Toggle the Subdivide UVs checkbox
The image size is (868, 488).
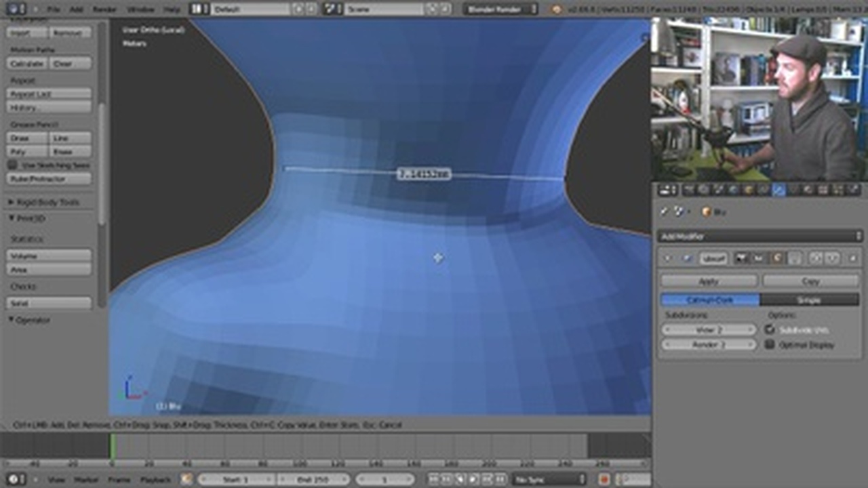(770, 329)
